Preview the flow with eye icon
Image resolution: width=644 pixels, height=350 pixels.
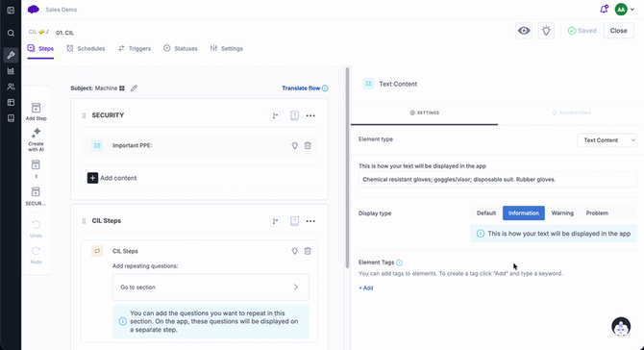[524, 31]
